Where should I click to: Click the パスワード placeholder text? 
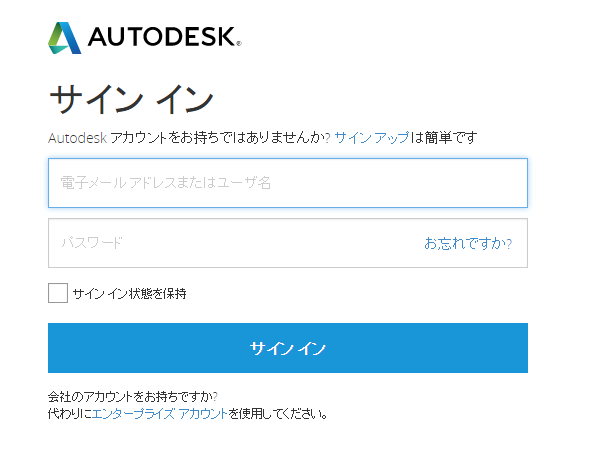pyautogui.click(x=92, y=242)
